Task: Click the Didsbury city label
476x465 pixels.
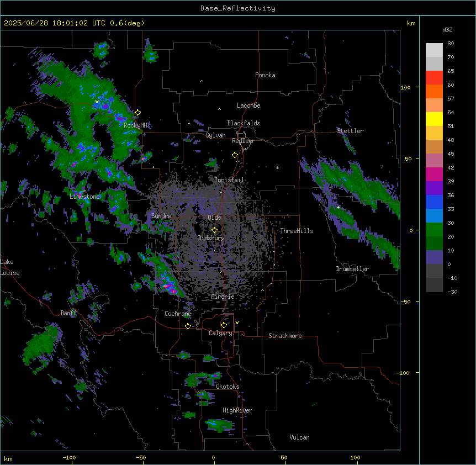Action: coord(211,238)
